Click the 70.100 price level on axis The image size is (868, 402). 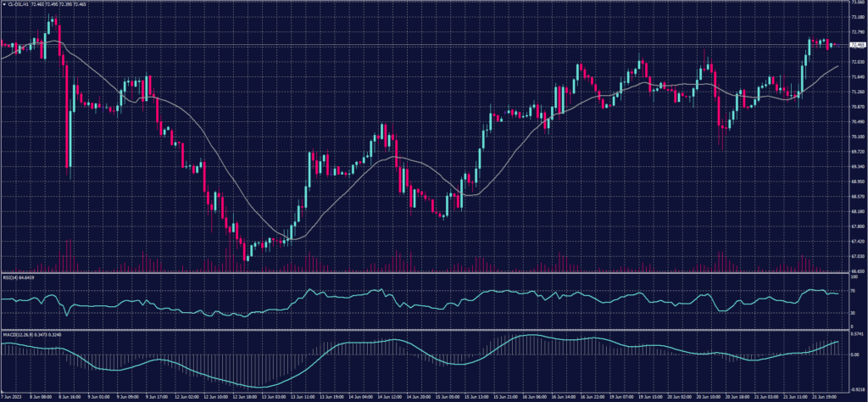pos(857,137)
